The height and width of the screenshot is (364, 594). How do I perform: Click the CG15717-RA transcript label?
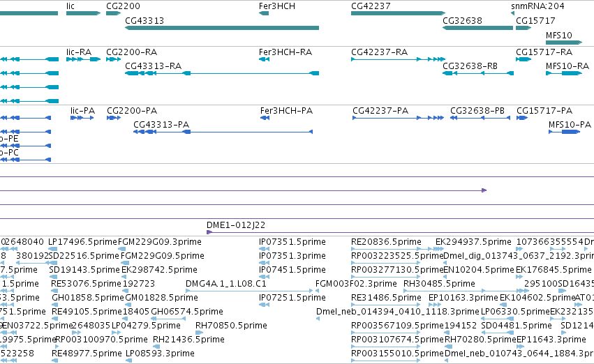[544, 52]
